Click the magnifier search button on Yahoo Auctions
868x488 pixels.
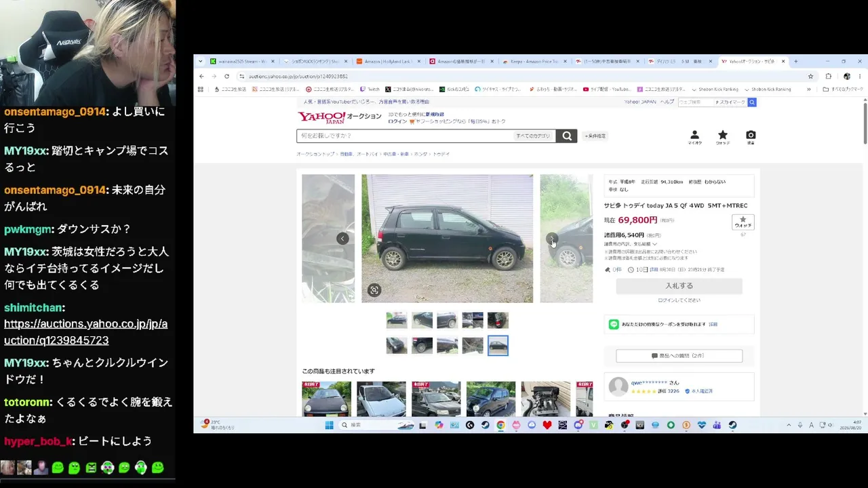tap(567, 136)
